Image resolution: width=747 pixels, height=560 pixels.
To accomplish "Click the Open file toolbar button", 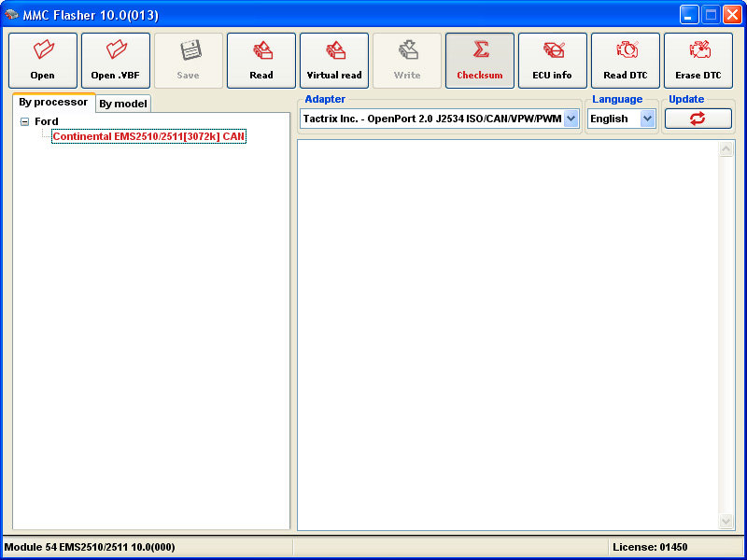I will tap(43, 61).
